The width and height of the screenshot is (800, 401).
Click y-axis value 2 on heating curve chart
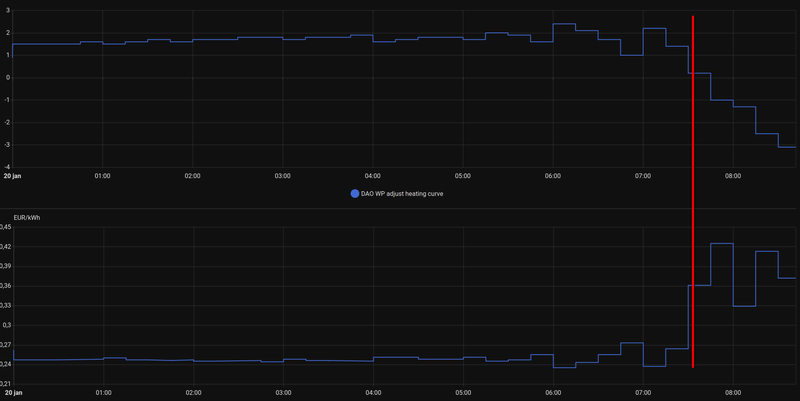8,33
